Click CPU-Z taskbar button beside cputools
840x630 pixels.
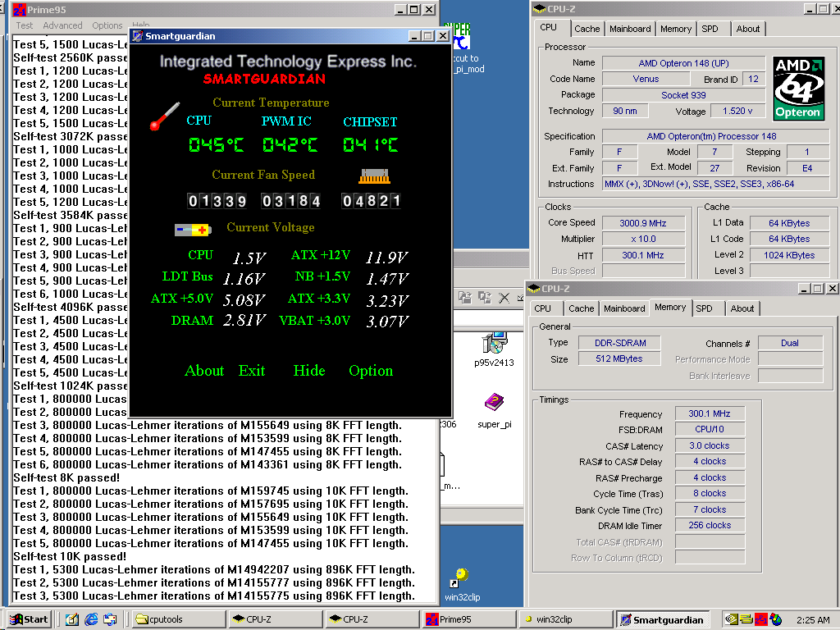(276, 619)
